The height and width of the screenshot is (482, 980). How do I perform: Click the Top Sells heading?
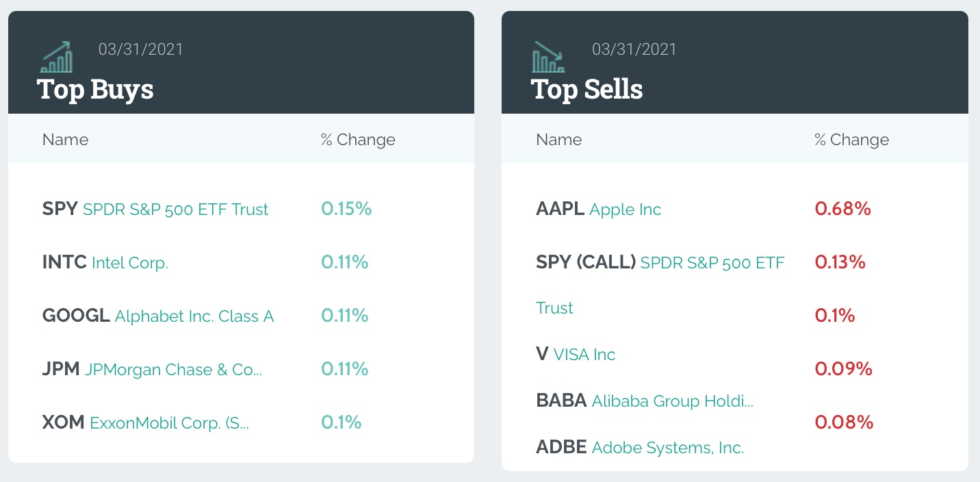[587, 89]
